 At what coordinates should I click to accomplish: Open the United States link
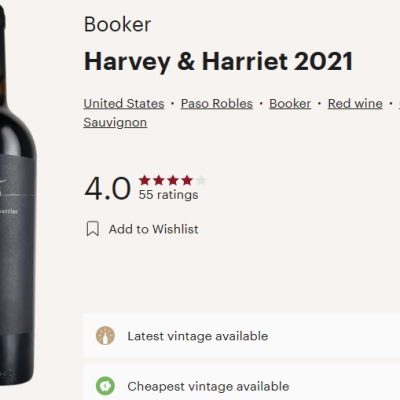124,104
